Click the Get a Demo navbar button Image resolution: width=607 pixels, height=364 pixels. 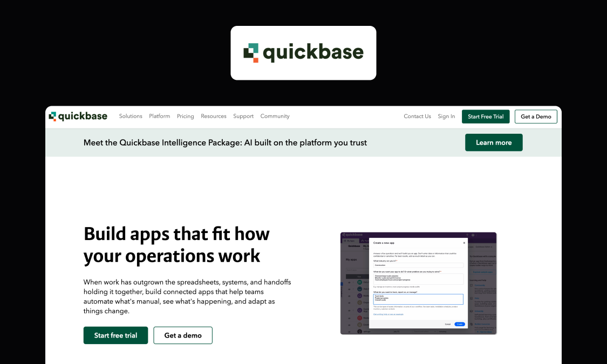(x=536, y=116)
